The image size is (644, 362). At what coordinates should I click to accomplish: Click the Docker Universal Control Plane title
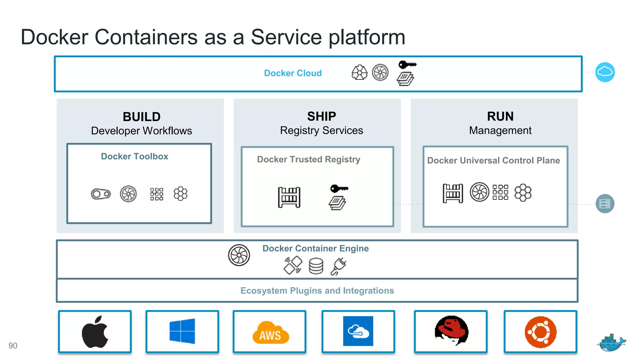(x=493, y=161)
